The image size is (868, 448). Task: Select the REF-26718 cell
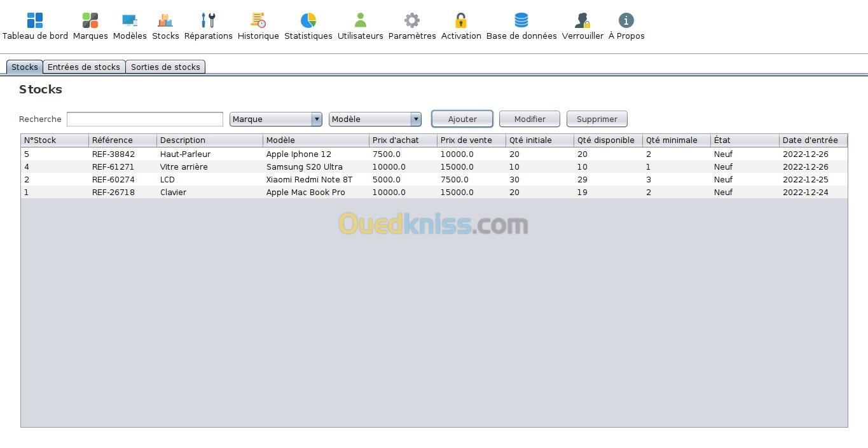[x=123, y=192]
